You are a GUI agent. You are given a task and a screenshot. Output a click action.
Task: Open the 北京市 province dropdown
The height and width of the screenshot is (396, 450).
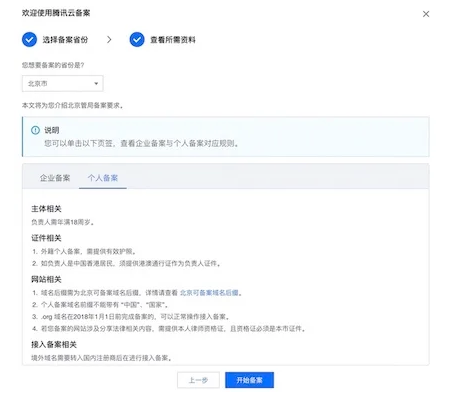coord(63,83)
